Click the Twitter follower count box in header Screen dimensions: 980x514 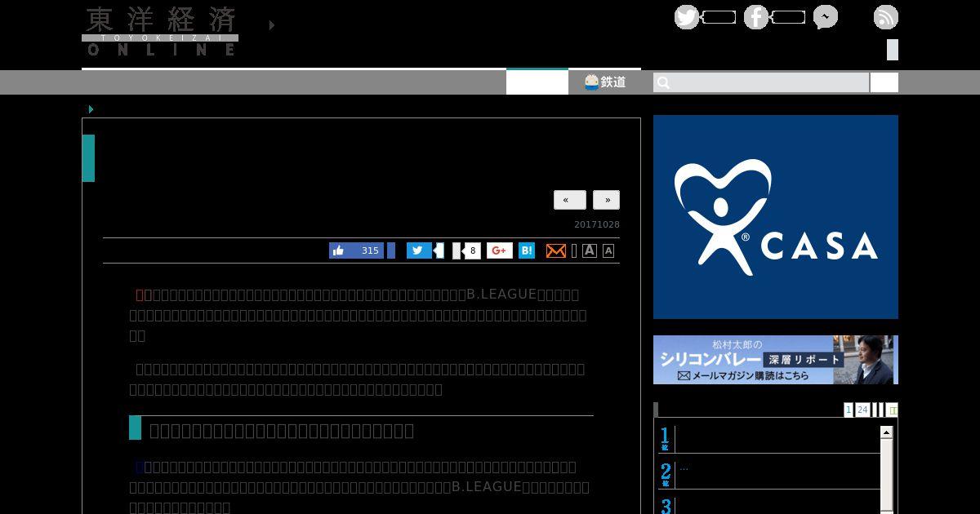pos(719,17)
